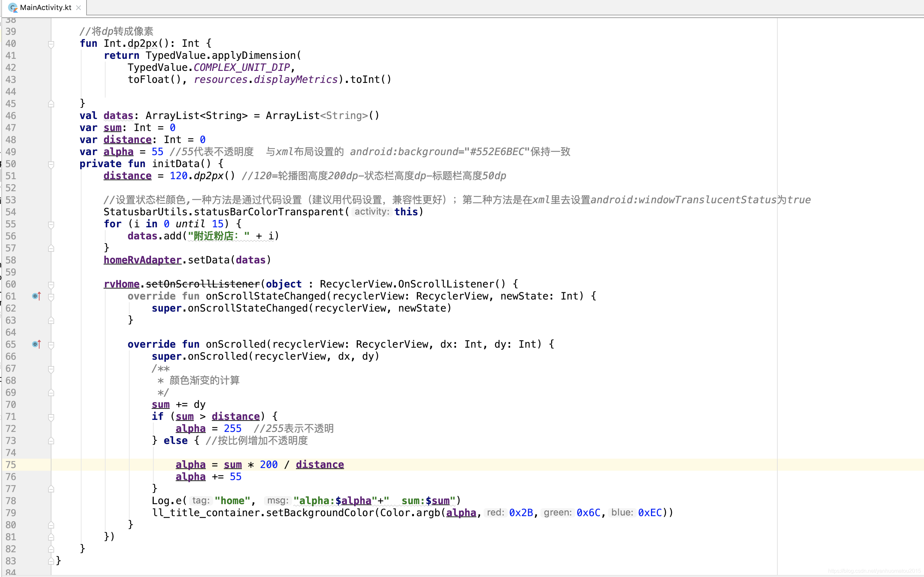Viewport: 924px width, 577px height.
Task: Click the highlighted line 75 number in the gutter
Action: pyautogui.click(x=11, y=465)
